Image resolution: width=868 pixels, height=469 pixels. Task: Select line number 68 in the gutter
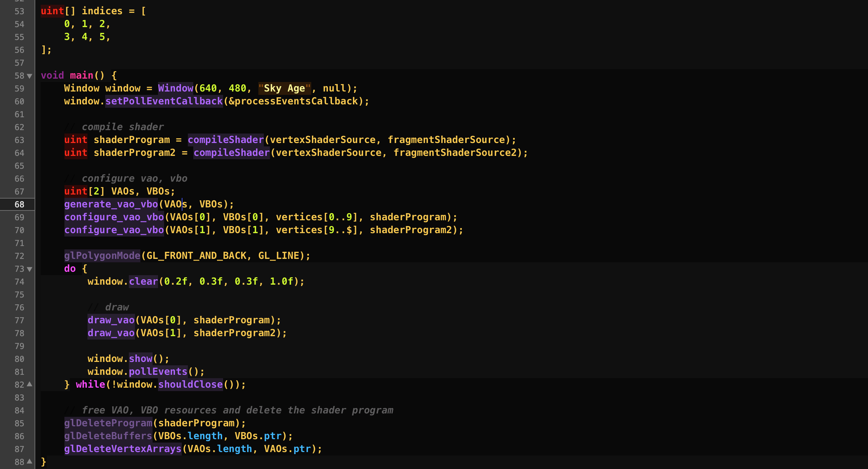tap(19, 205)
